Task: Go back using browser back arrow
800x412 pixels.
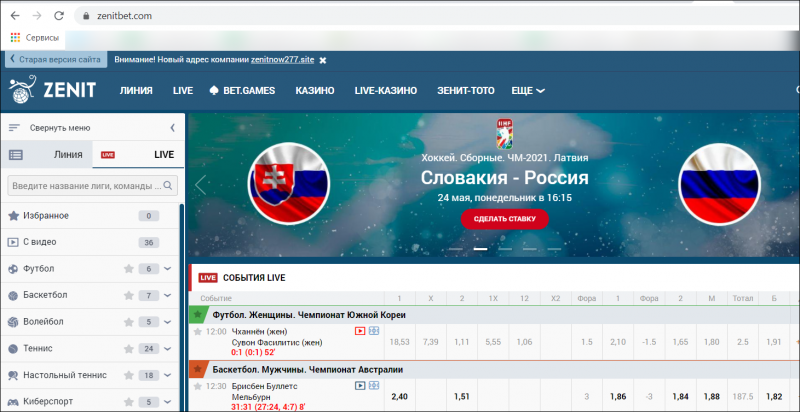Action: point(15,16)
